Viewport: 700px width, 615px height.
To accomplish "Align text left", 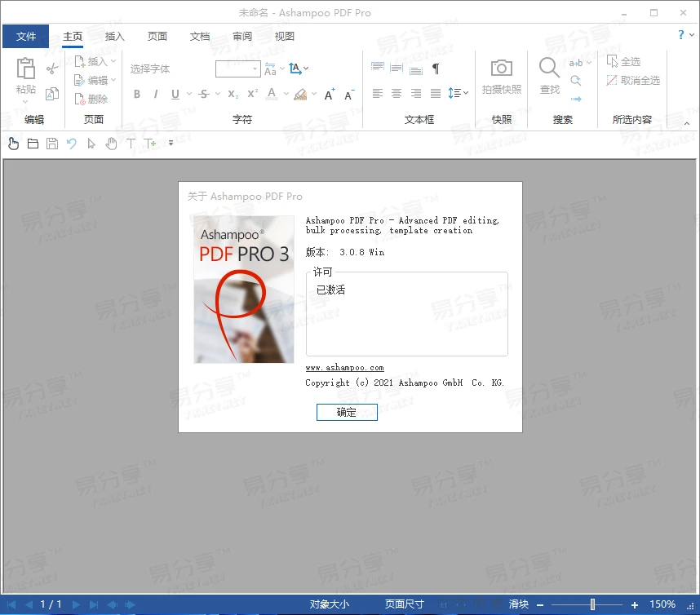I will click(378, 93).
